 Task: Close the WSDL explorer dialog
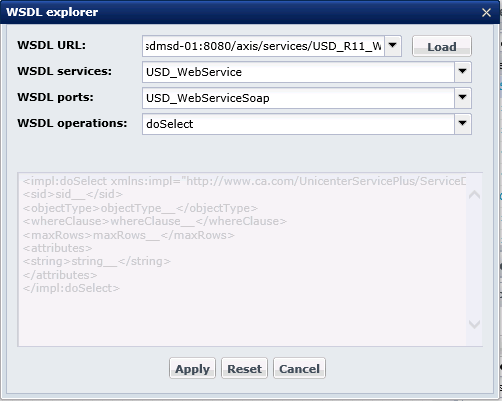coord(486,13)
